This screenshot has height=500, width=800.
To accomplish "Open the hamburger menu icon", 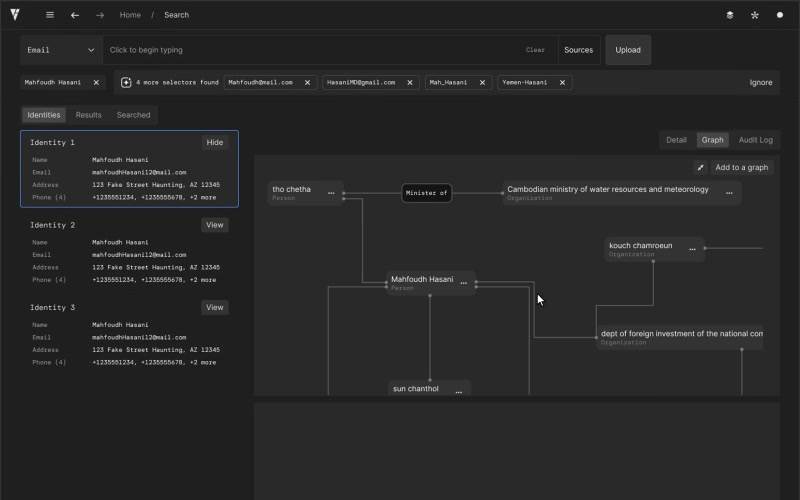I will 49,15.
